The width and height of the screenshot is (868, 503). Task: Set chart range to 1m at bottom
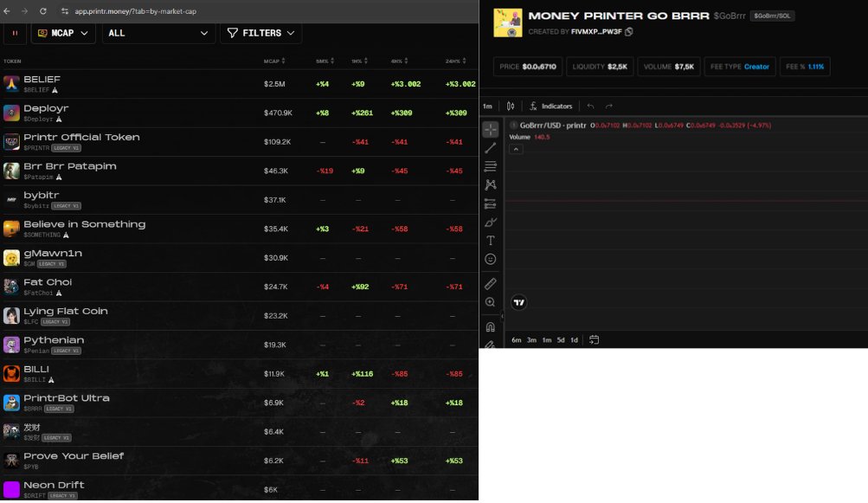(546, 340)
